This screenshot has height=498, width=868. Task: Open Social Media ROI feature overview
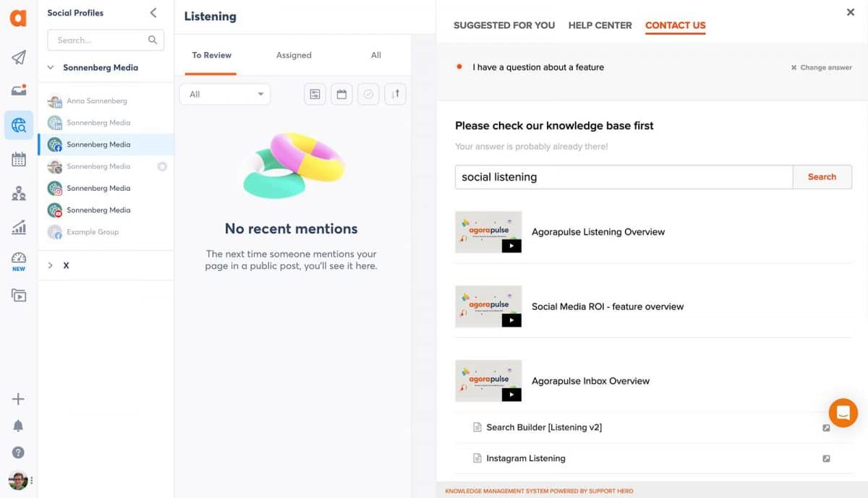click(x=608, y=306)
